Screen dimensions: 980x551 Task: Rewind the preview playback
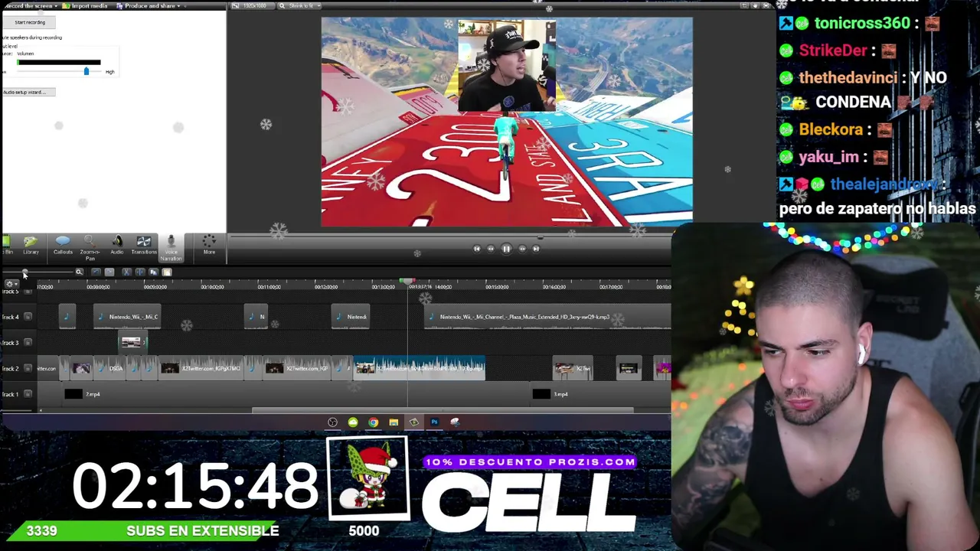pos(491,249)
